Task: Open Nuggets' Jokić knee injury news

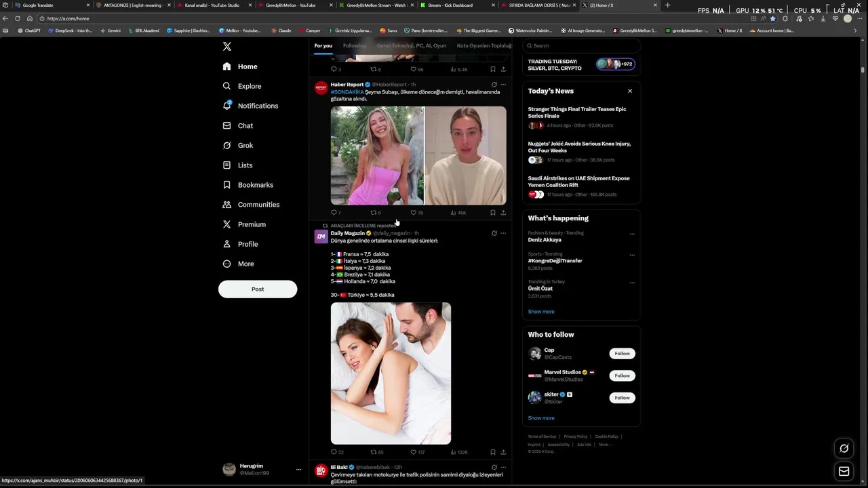Action: pyautogui.click(x=581, y=151)
